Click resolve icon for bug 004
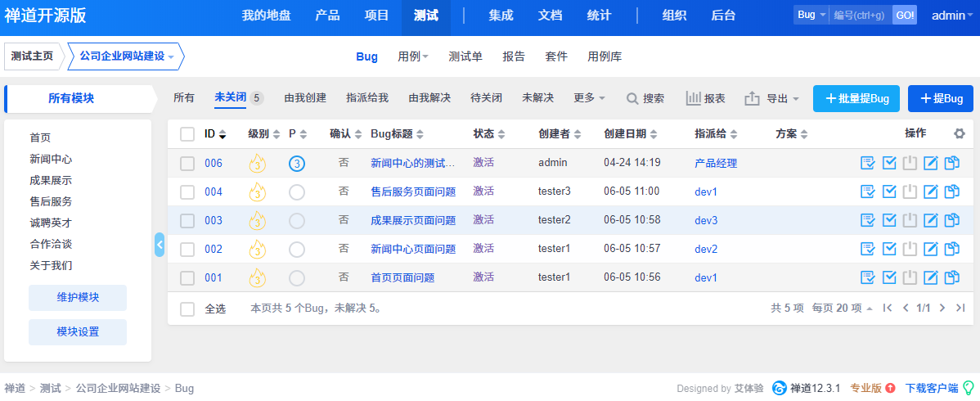Image resolution: width=980 pixels, height=401 pixels. [889, 191]
